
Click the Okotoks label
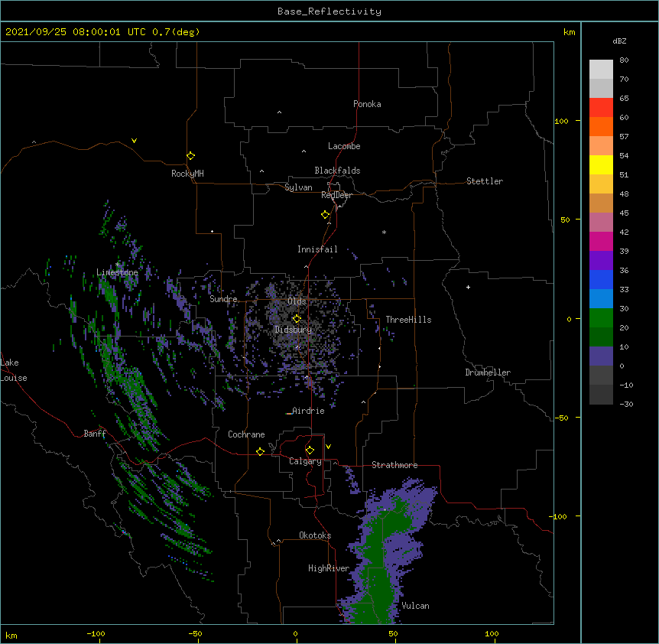(x=315, y=535)
